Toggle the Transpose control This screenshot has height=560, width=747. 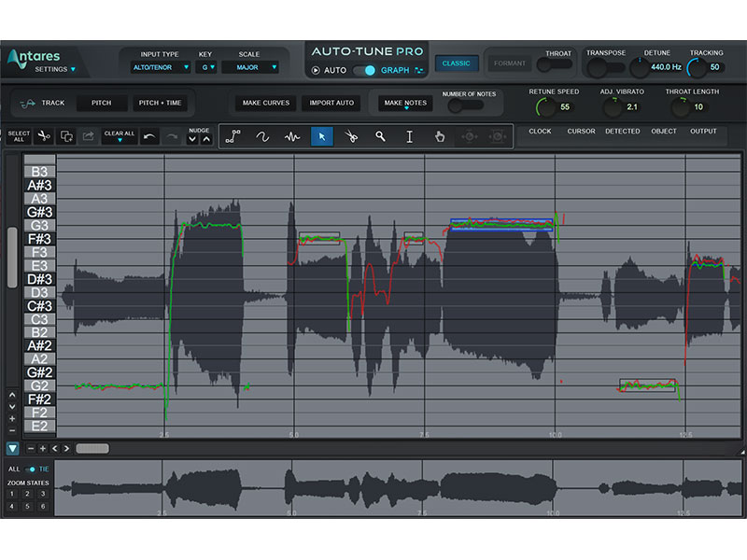(605, 67)
